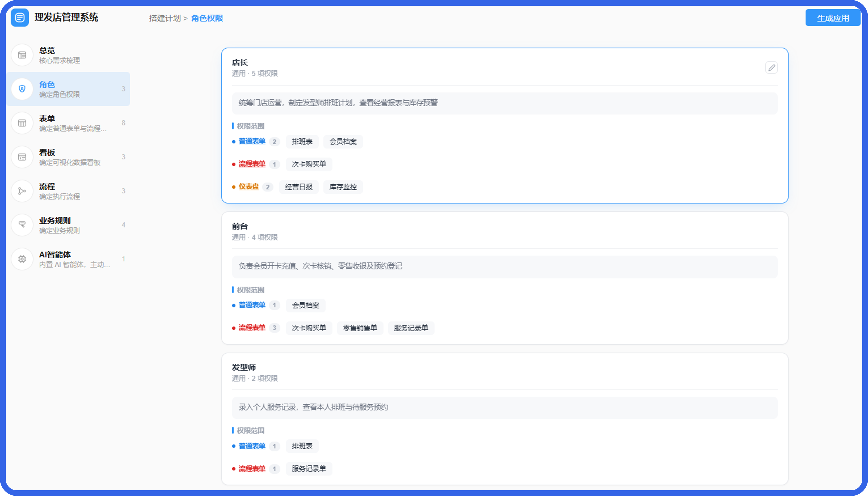Click the 经营日报 dashboard tag
This screenshot has height=496, width=868.
point(299,187)
